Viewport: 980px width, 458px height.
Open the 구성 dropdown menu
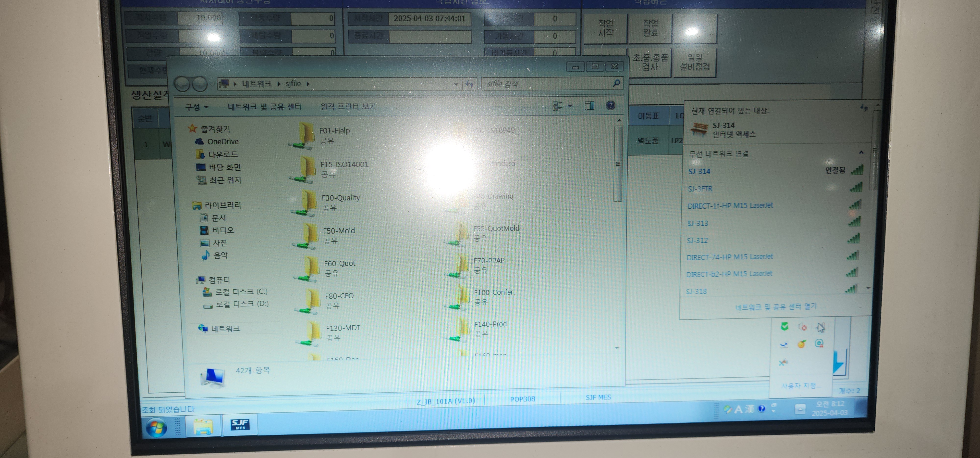click(x=196, y=107)
